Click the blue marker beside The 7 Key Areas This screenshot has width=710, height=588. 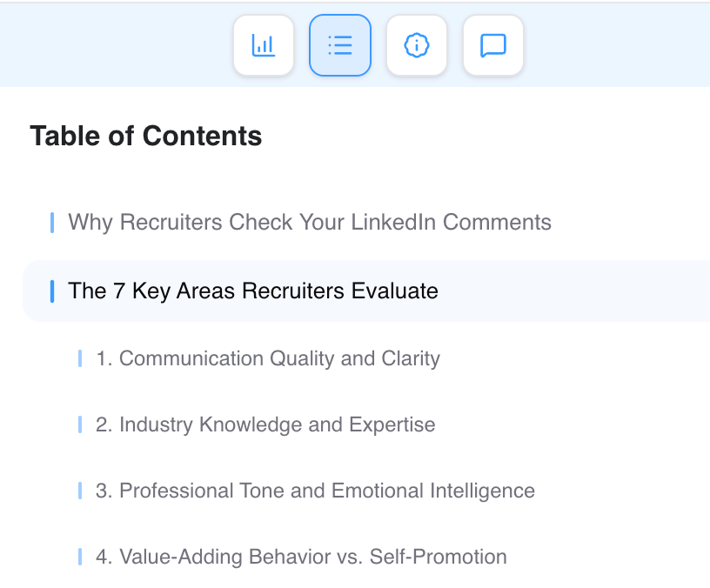tap(52, 291)
